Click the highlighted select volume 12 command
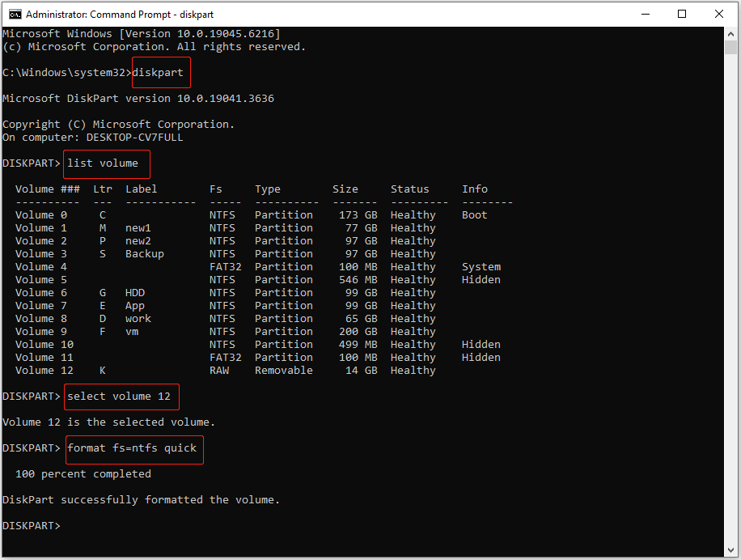The height and width of the screenshot is (560, 741). tap(121, 397)
